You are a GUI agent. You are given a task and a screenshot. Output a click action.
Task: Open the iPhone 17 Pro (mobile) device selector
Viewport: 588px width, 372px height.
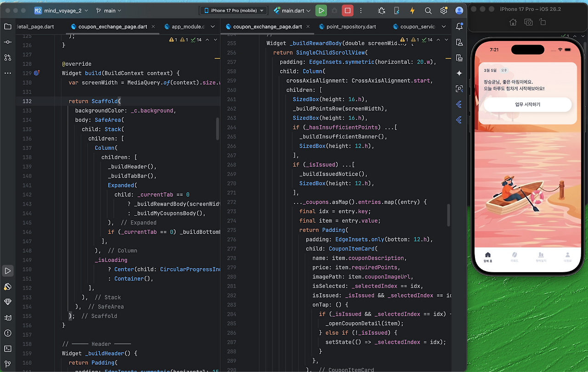click(x=233, y=11)
